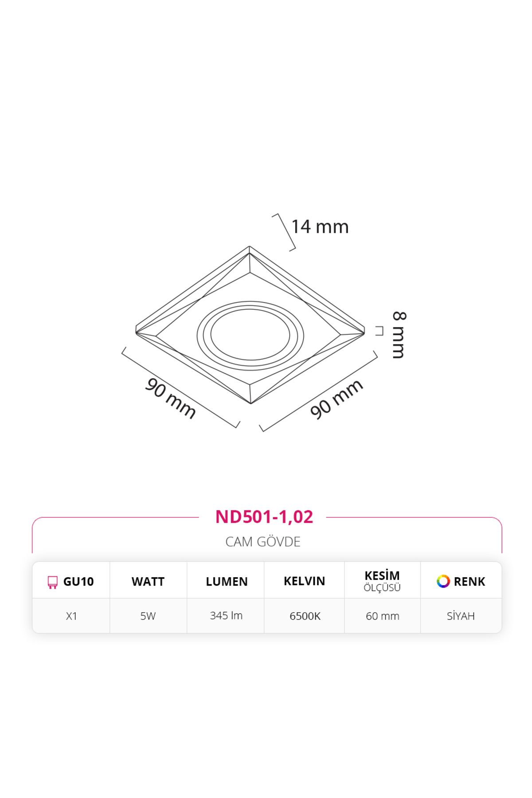
Task: Click the right 90 mm dimension label
Action: pyautogui.click(x=336, y=399)
